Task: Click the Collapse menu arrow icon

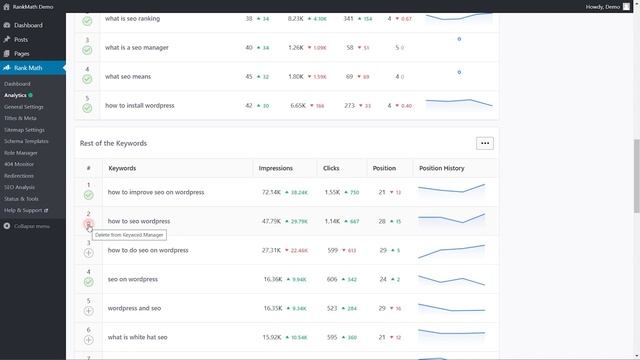Action: [7, 226]
